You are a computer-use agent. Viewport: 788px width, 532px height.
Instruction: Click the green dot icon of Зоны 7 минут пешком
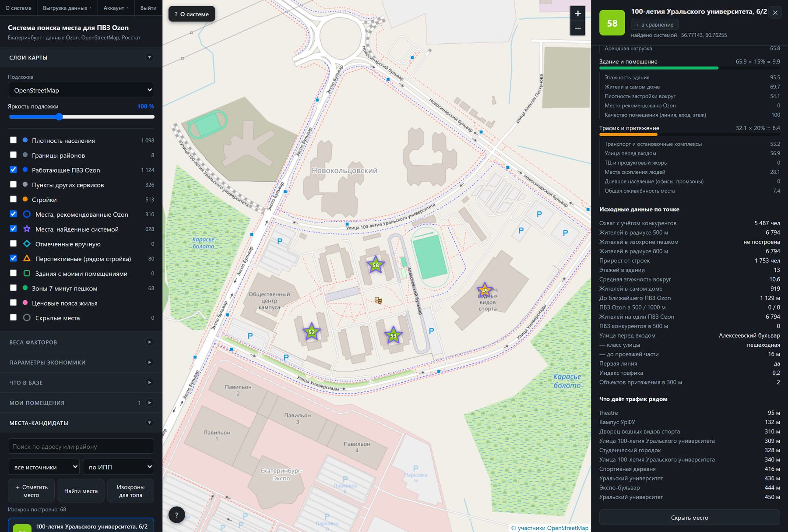coord(25,288)
